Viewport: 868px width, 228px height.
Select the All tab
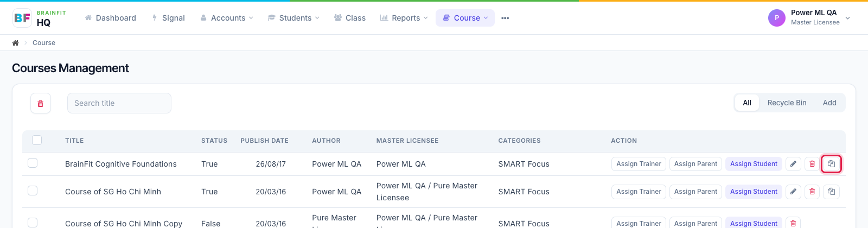747,103
